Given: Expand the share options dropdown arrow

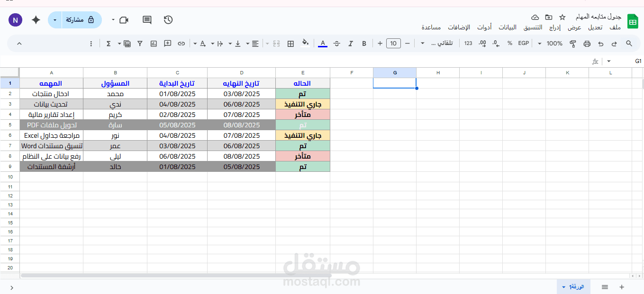Looking at the screenshot, I should (x=55, y=20).
